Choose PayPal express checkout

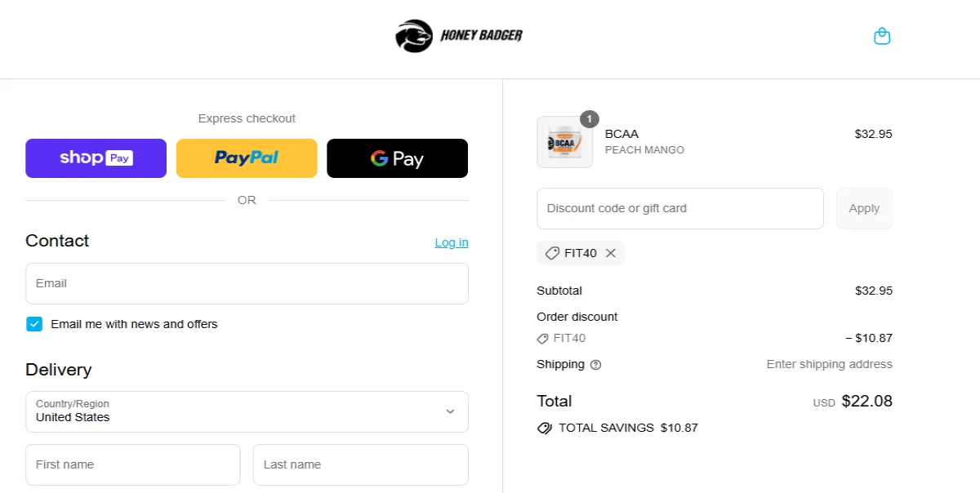pos(247,158)
